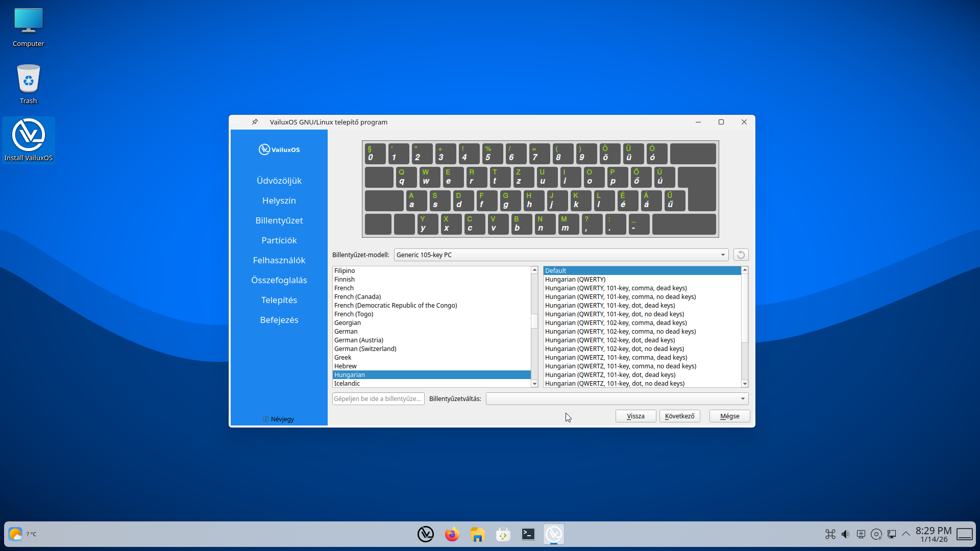Open the file manager taskbar icon
Screen dimensions: 980x551
477,534
